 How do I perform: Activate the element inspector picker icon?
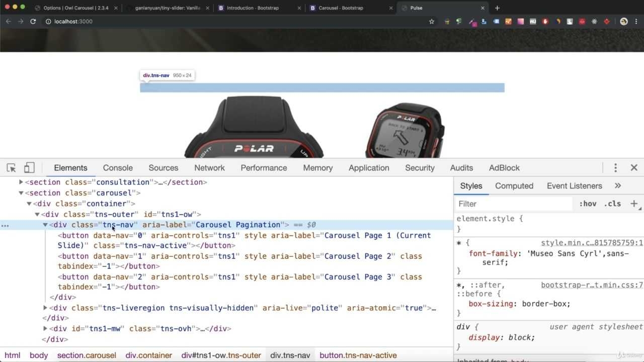tap(11, 168)
